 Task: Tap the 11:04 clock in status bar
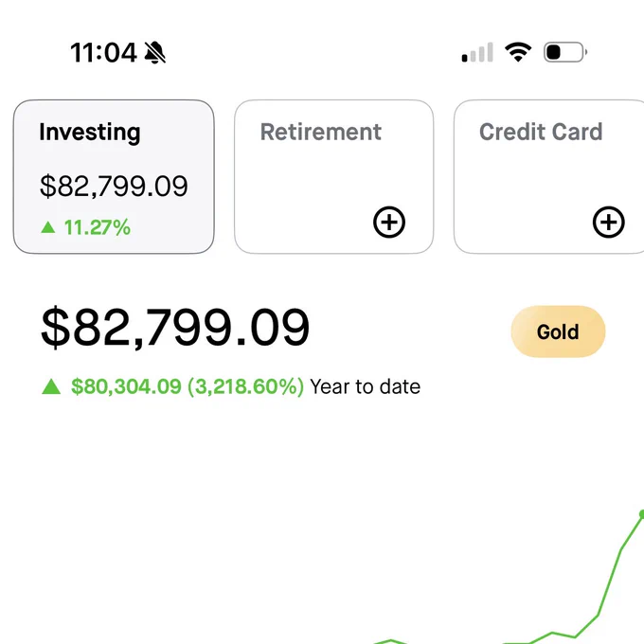click(x=103, y=53)
